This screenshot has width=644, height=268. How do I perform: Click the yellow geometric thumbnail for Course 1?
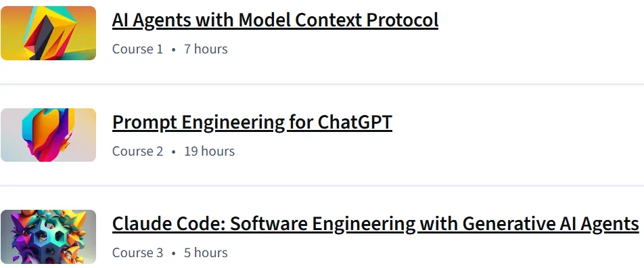point(49,33)
